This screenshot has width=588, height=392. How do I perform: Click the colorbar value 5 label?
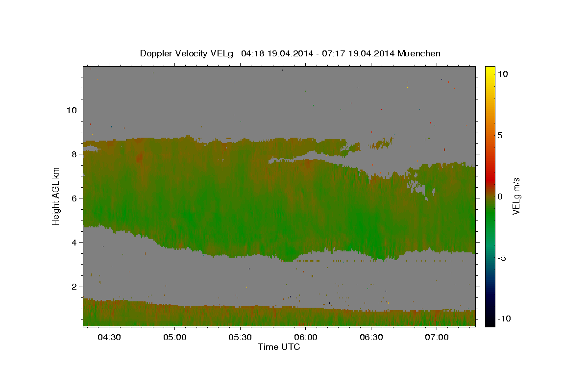tap(501, 135)
